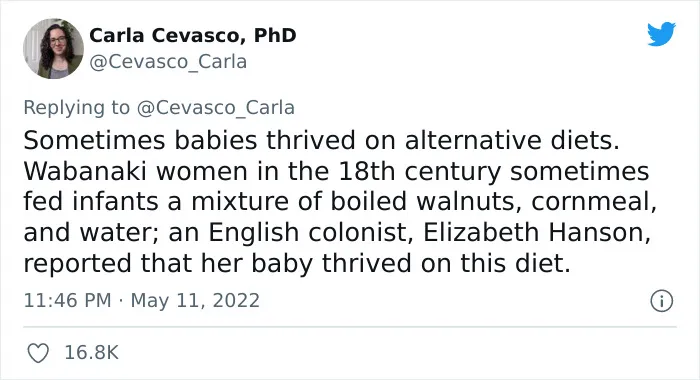Follow the @Cevasco_Carla link after Replying to
The image size is (700, 380).
pyautogui.click(x=216, y=108)
